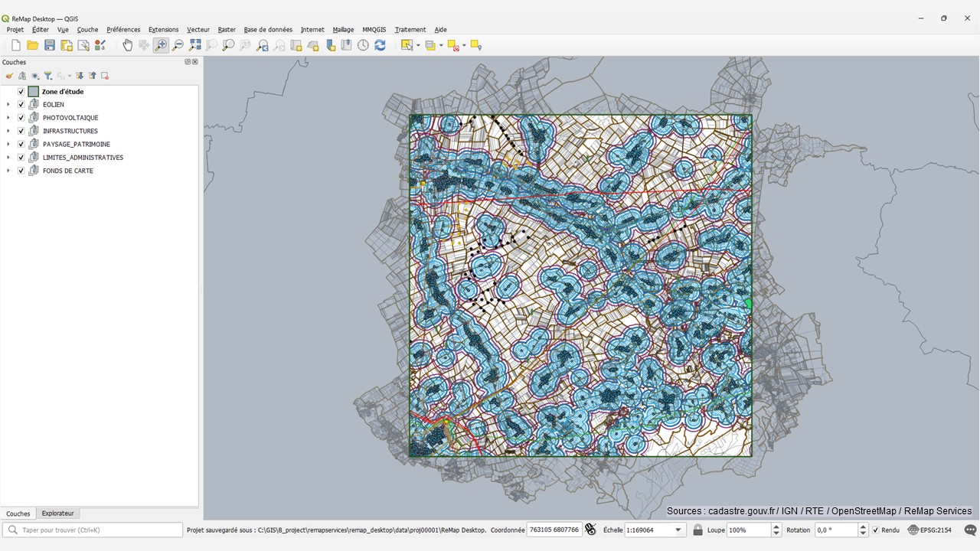Open the deselect features dropdown arrow

coord(464,46)
